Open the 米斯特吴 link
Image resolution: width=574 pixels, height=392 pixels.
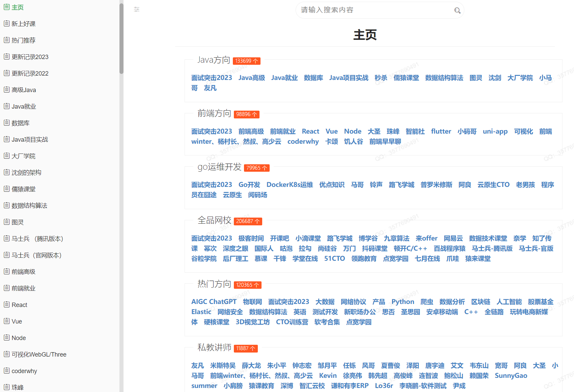click(x=223, y=366)
